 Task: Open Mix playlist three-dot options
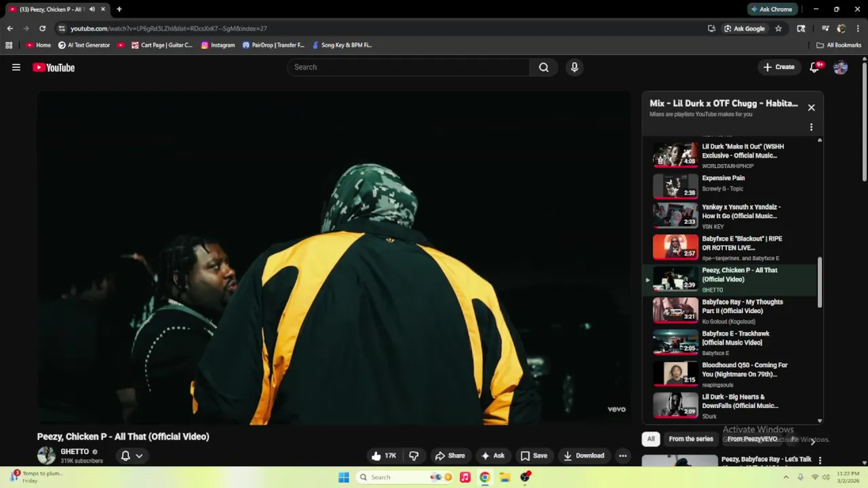click(811, 127)
